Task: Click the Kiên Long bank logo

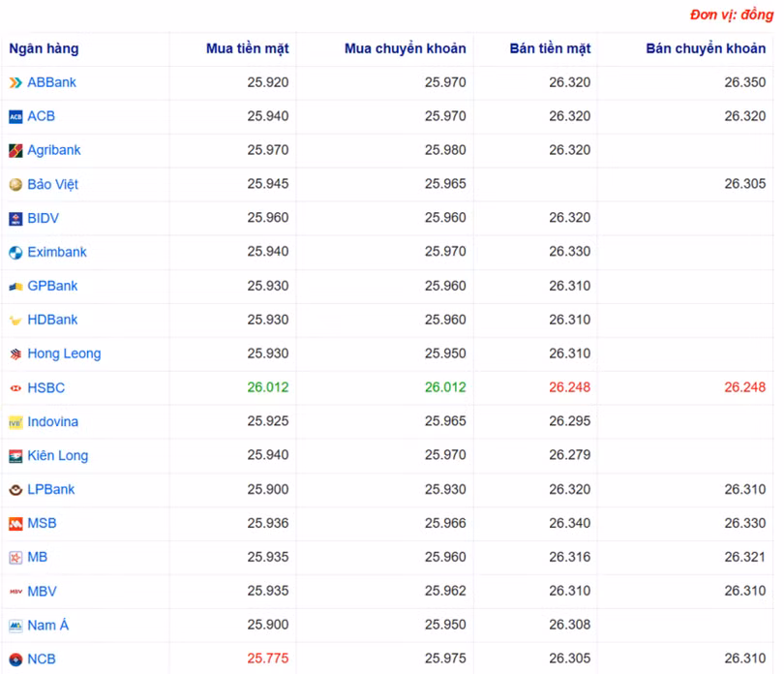Action: tap(15, 455)
